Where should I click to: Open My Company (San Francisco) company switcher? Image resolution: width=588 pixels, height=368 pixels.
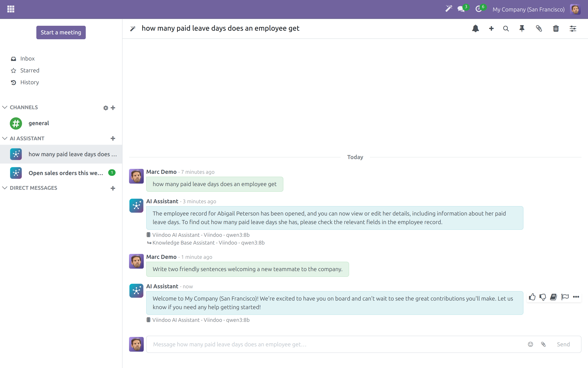pyautogui.click(x=528, y=9)
